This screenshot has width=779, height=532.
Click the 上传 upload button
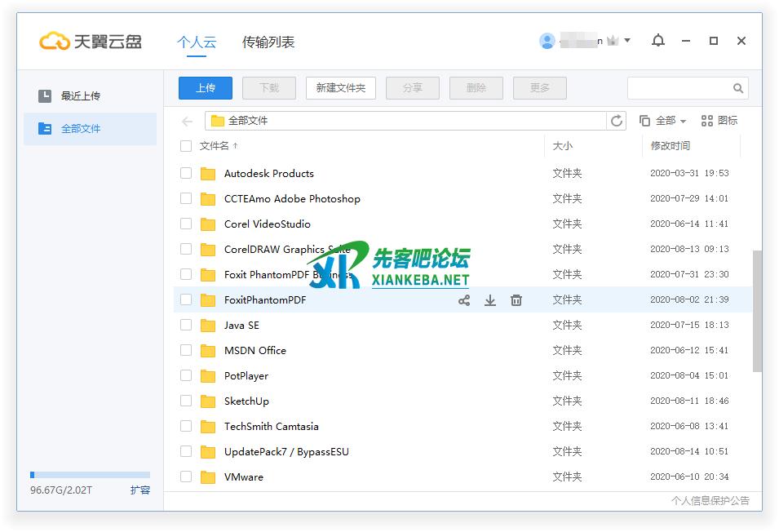tap(206, 88)
